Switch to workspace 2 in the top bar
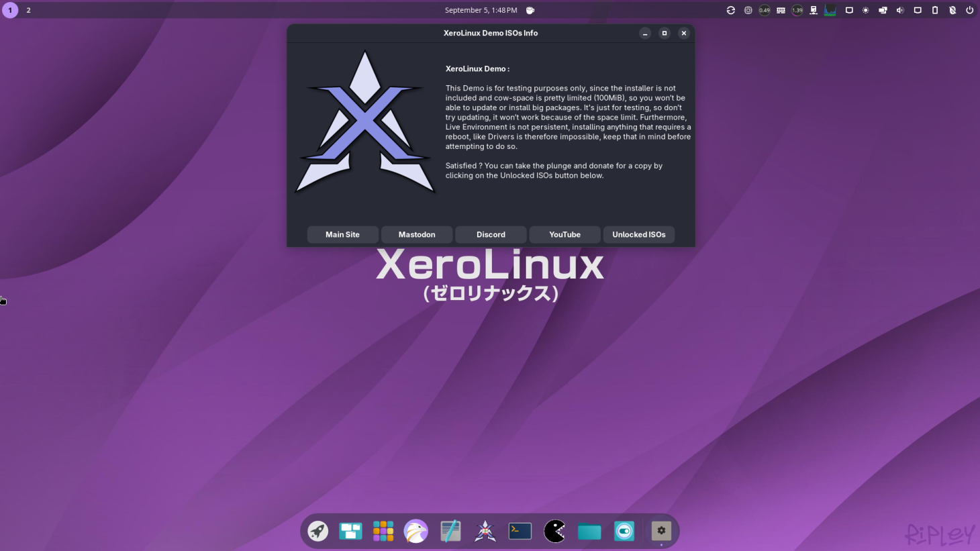980x551 pixels. [28, 10]
